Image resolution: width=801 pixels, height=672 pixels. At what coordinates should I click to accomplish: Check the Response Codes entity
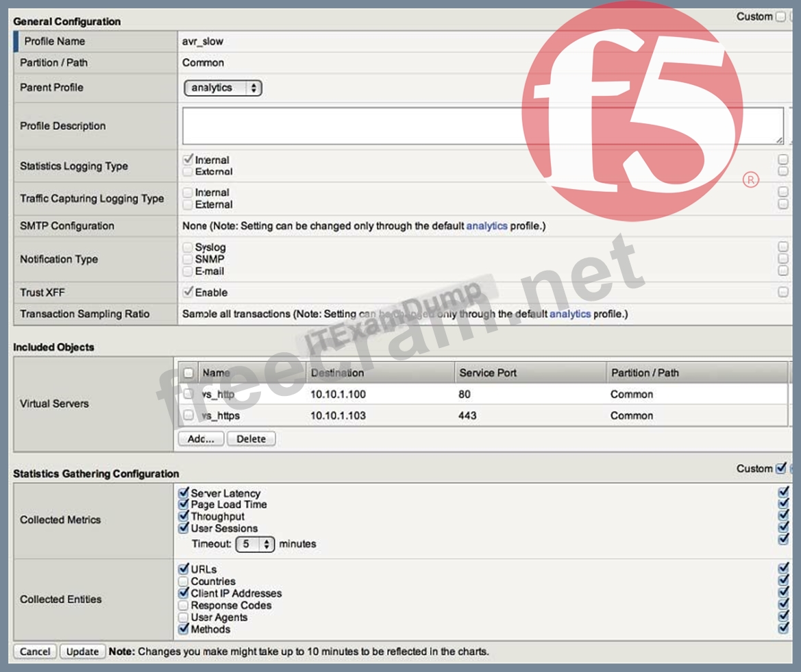[184, 605]
